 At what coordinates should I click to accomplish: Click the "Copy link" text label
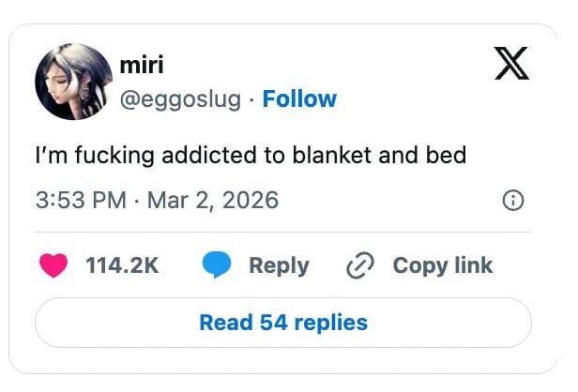pos(442,265)
